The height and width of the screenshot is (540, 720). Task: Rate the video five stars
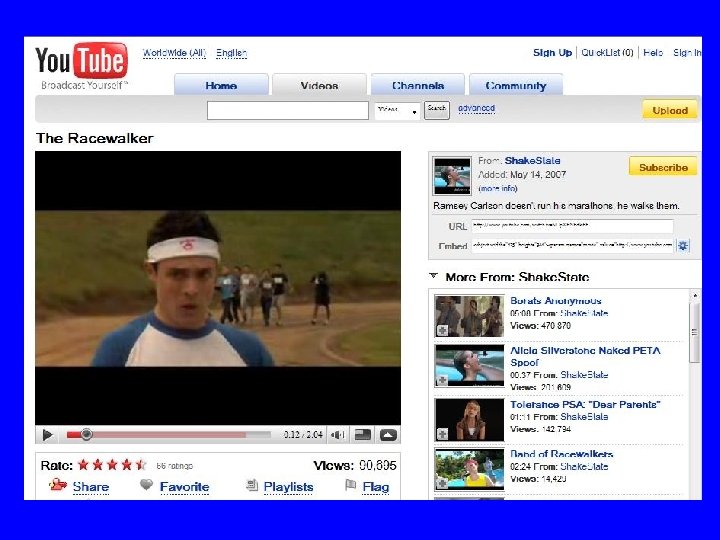(x=141, y=465)
